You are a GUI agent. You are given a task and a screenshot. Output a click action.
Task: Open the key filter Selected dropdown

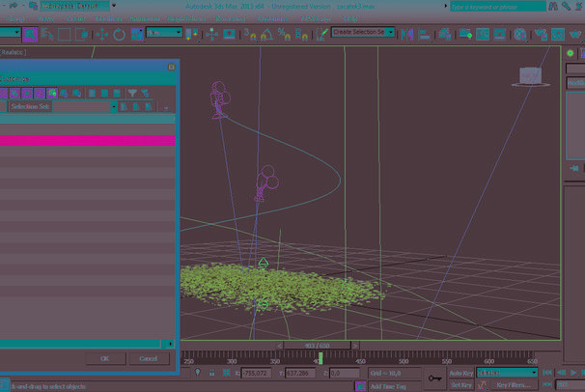pyautogui.click(x=509, y=373)
